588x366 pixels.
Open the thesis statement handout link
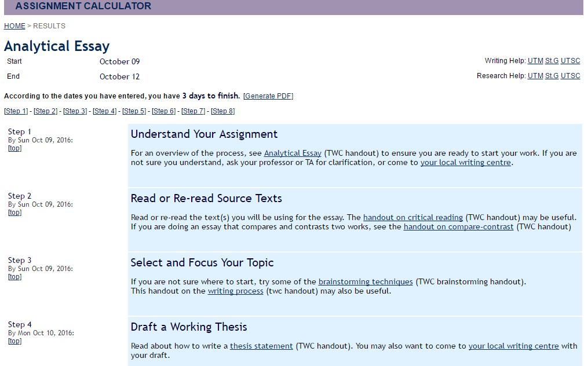tap(261, 346)
